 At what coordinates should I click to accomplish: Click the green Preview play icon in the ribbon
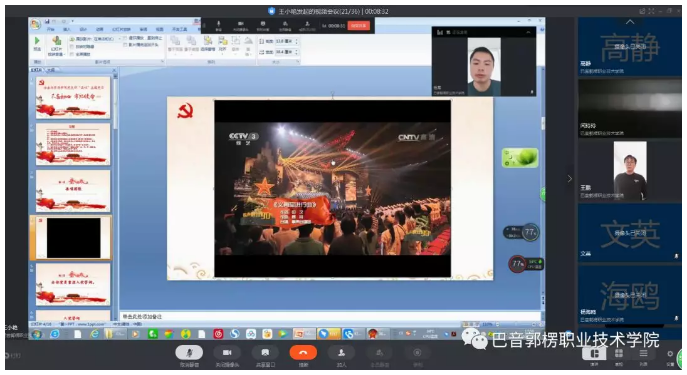37,41
